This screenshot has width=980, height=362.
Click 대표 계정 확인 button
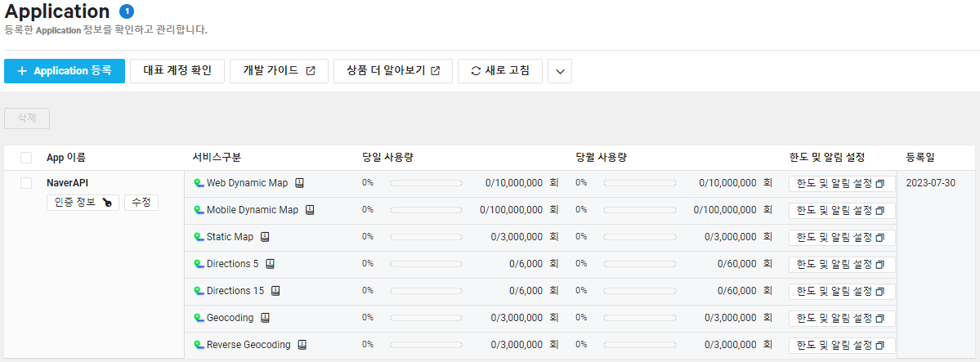177,71
